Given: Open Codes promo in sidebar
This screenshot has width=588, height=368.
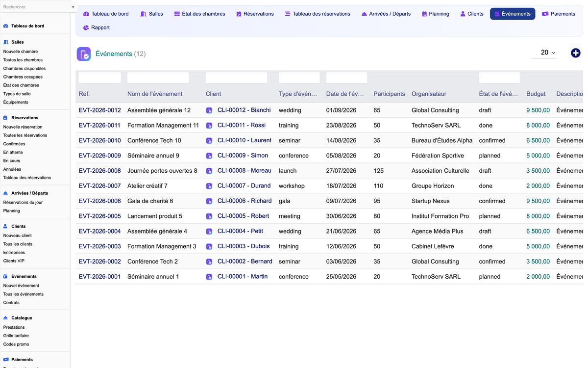Looking at the screenshot, I should (16, 344).
